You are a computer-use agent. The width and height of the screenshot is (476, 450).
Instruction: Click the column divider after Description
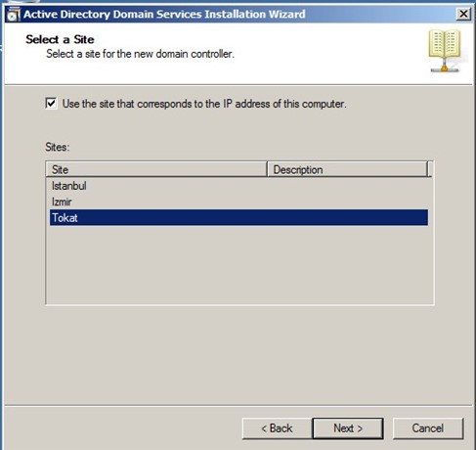coord(428,169)
